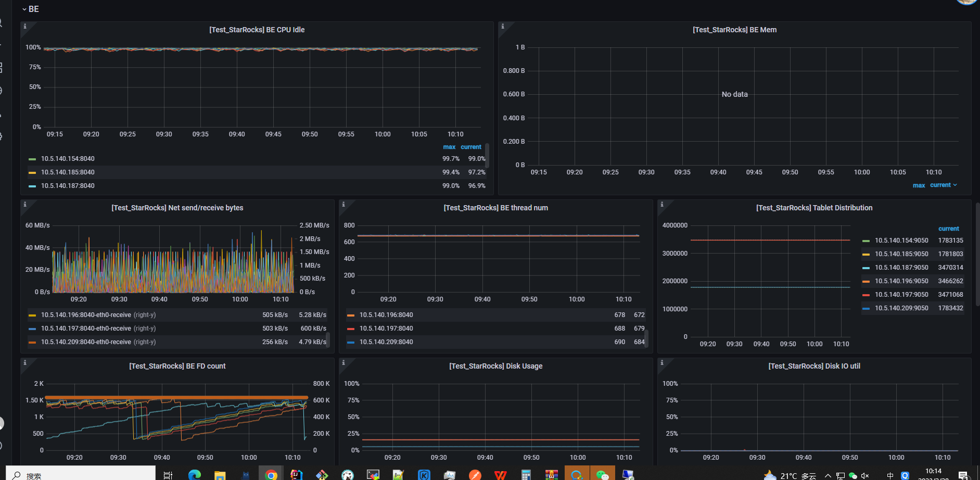Click color swatch for 10.5.140.185:9050 tablet series

click(x=866, y=255)
